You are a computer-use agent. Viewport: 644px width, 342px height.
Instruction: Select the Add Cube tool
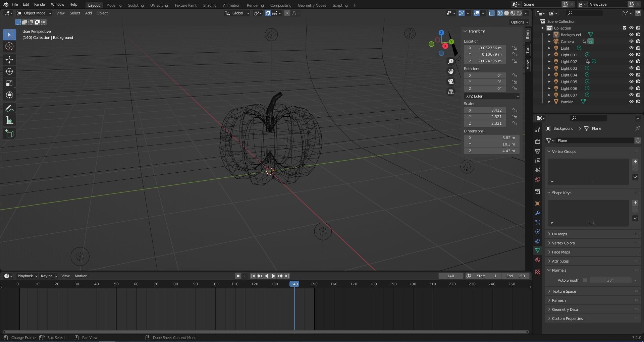[9, 134]
